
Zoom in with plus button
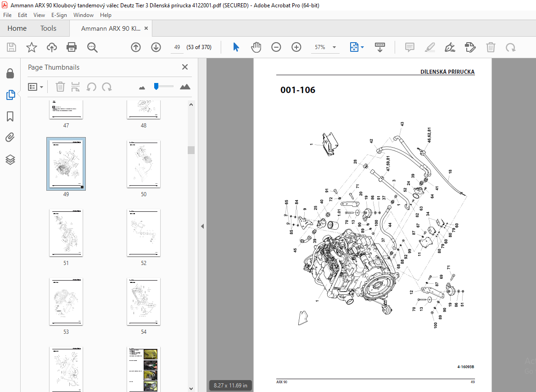click(x=296, y=47)
